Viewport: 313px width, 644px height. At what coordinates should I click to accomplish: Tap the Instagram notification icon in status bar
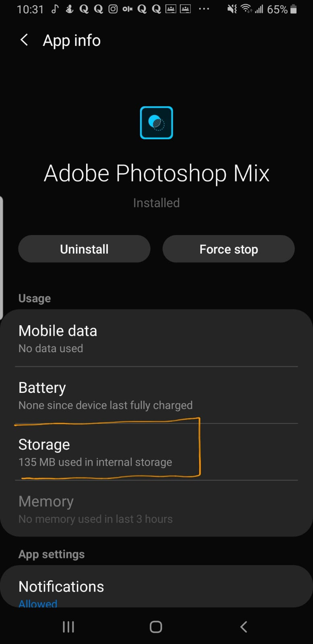coord(113,9)
